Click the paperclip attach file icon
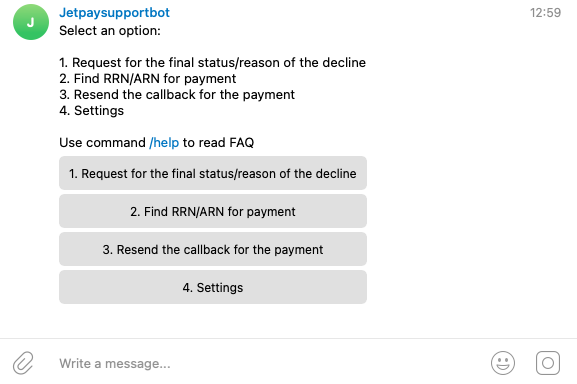This screenshot has width=577, height=384. click(x=23, y=363)
